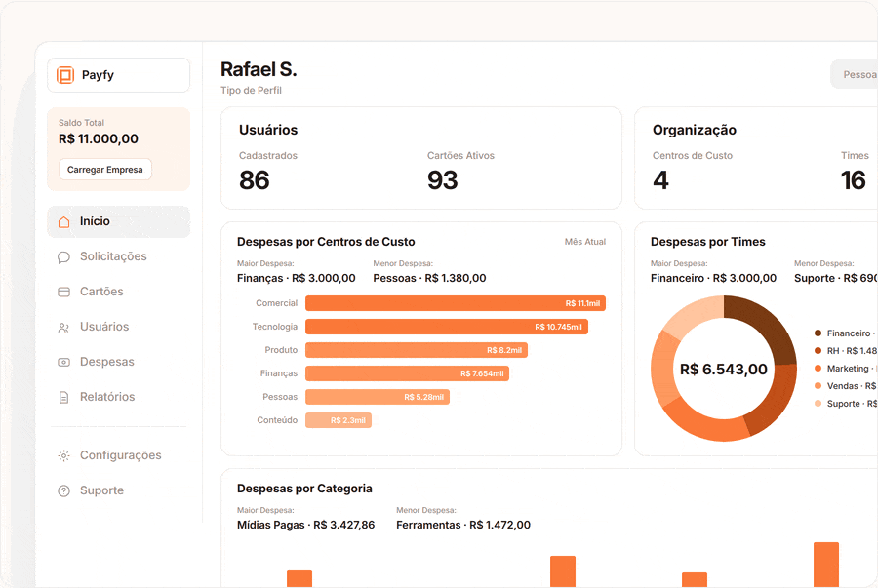Screen dimensions: 878x588
Task: Click the Despesas por Categoria heading
Action: point(304,489)
